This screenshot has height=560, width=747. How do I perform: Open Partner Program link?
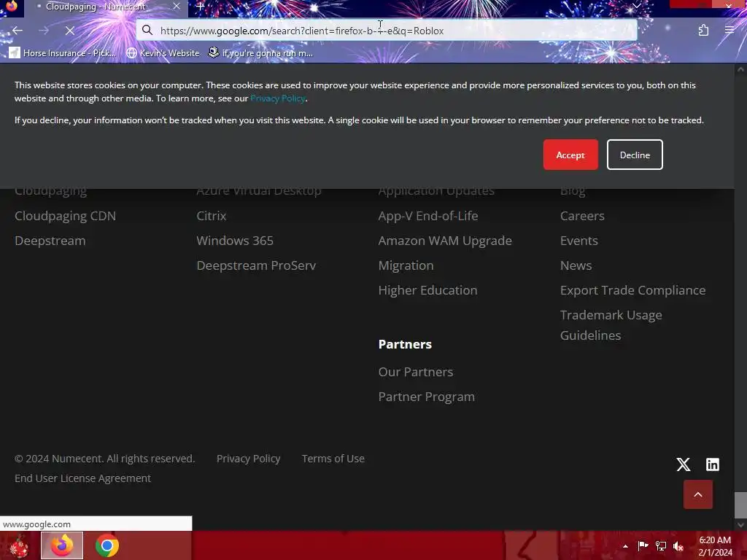tap(426, 397)
